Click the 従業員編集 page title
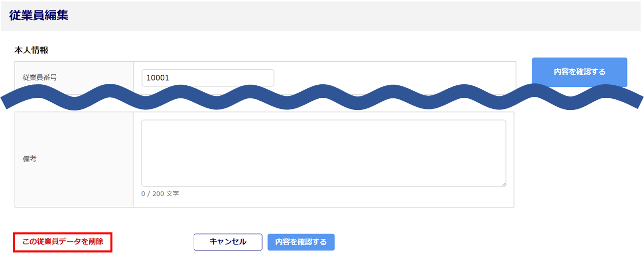 click(x=39, y=16)
